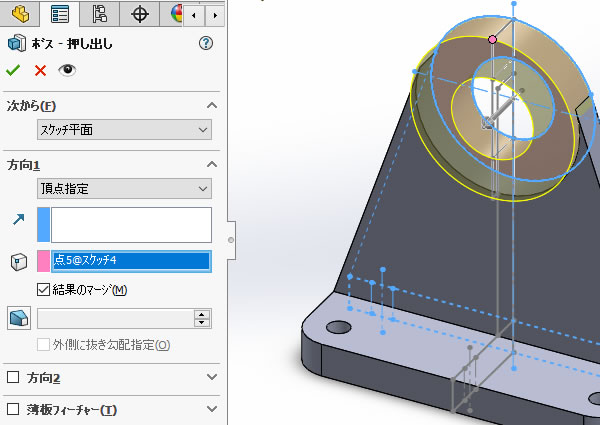This screenshot has width=600, height=425.
Task: Open the DisplayManager color ball tab
Action: pos(176,14)
